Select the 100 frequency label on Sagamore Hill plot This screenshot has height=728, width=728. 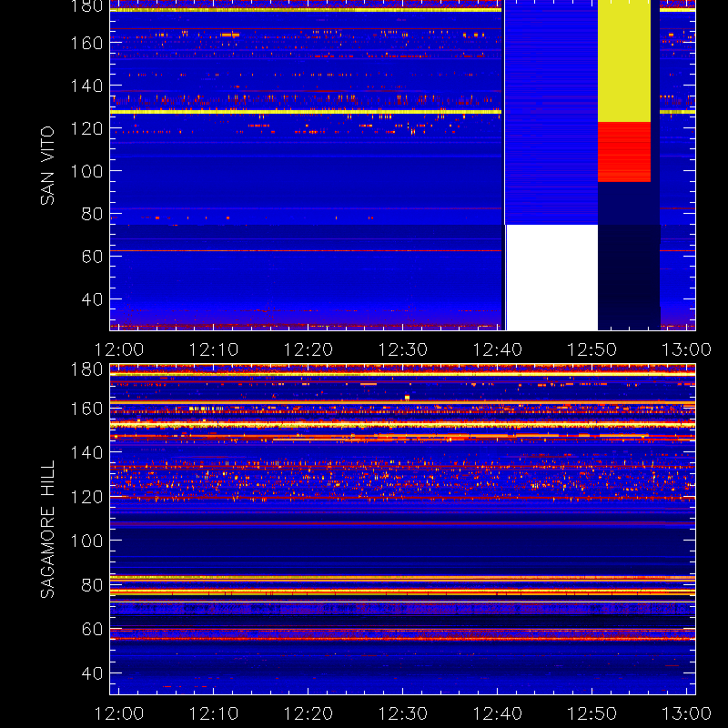pyautogui.click(x=86, y=541)
